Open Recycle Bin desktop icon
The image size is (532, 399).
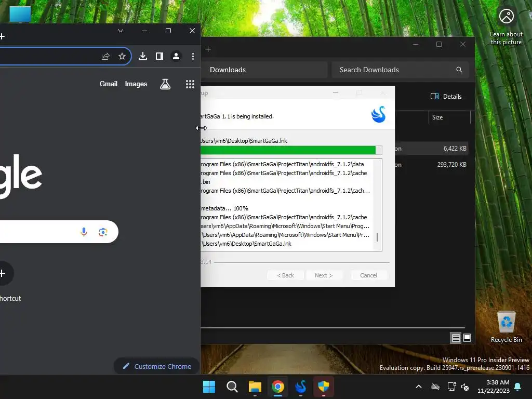[506, 327]
